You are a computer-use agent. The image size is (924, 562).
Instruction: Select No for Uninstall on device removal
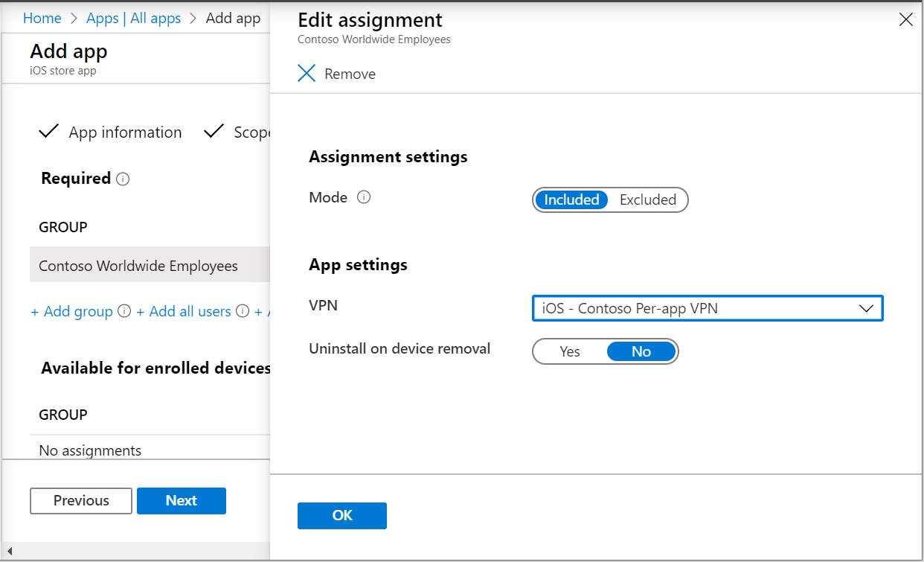coord(641,351)
